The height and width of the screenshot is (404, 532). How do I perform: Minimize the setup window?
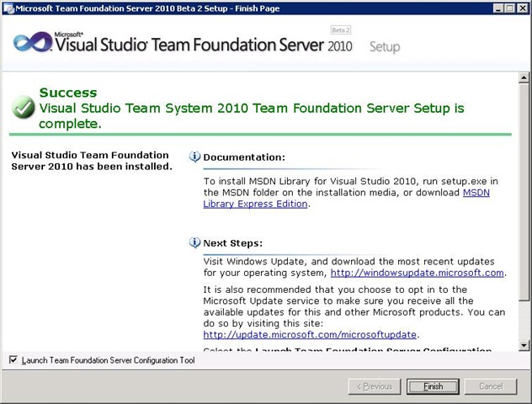click(x=497, y=8)
